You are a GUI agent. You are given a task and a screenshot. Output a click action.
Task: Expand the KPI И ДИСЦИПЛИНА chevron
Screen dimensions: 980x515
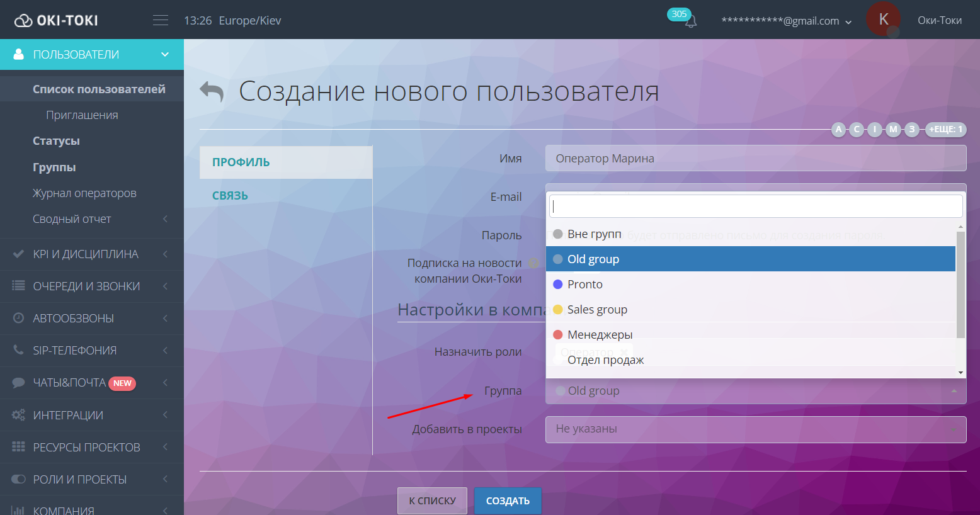pyautogui.click(x=165, y=254)
